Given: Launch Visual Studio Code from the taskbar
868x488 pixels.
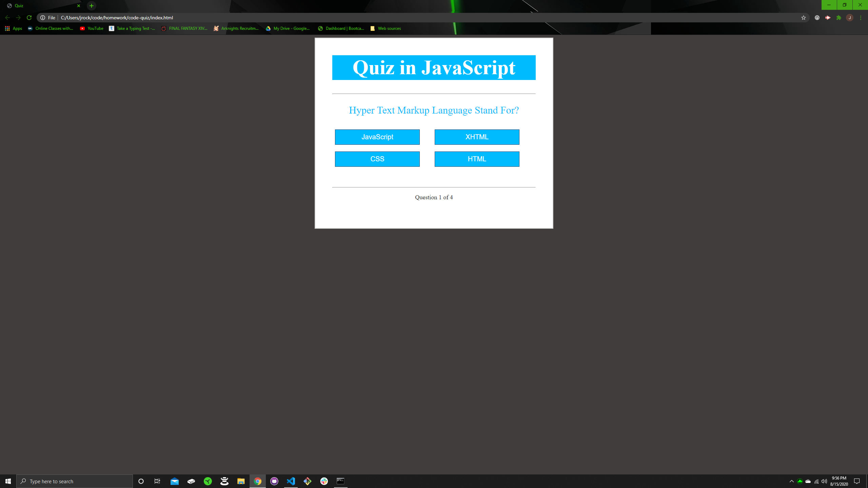Looking at the screenshot, I should (x=291, y=481).
